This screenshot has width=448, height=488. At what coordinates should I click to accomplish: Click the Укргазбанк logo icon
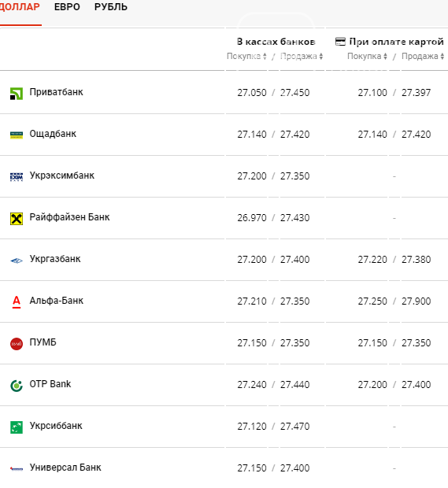click(x=17, y=261)
